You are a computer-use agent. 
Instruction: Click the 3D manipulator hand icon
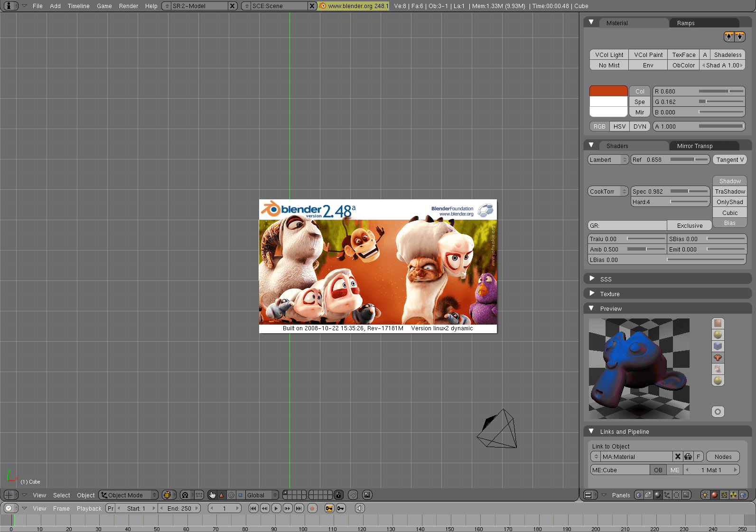[x=212, y=495]
